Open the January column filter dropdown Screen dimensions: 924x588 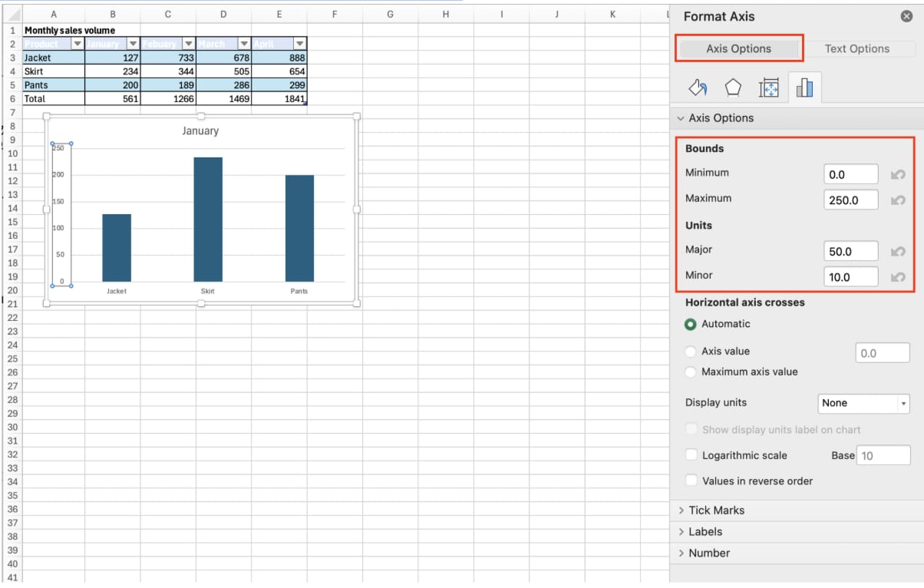[133, 44]
